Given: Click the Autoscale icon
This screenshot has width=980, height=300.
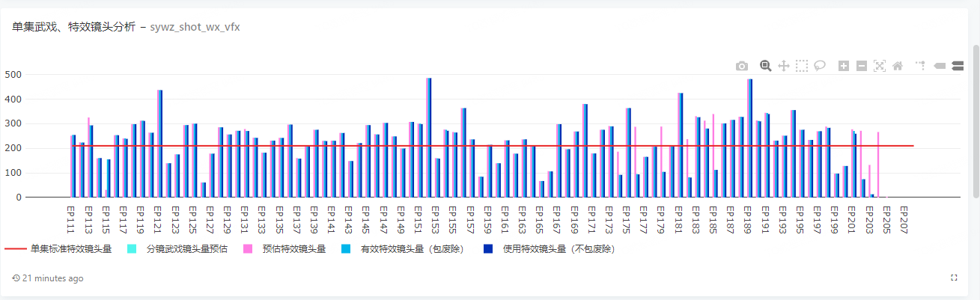Looking at the screenshot, I should (880, 66).
